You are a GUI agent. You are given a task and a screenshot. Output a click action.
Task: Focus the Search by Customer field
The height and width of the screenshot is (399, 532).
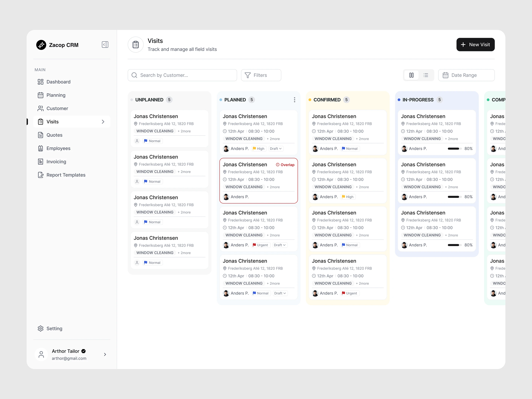(182, 75)
